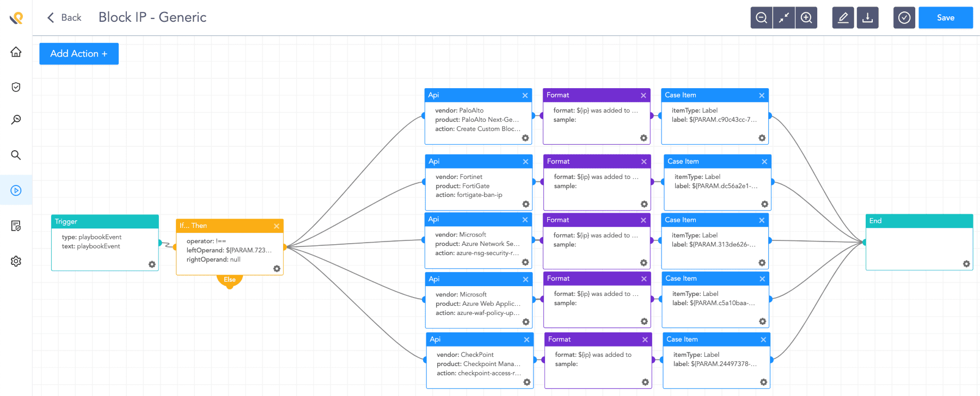The width and height of the screenshot is (980, 396).
Task: Open the shield icon in sidebar
Action: [x=16, y=87]
